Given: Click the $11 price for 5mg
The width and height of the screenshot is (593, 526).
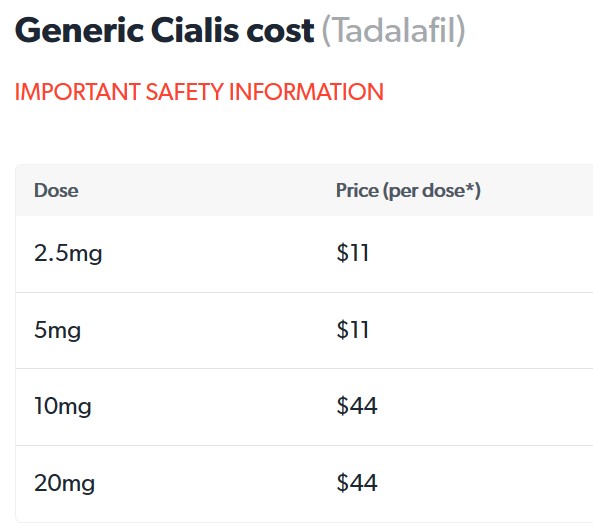Looking at the screenshot, I should click(352, 329).
